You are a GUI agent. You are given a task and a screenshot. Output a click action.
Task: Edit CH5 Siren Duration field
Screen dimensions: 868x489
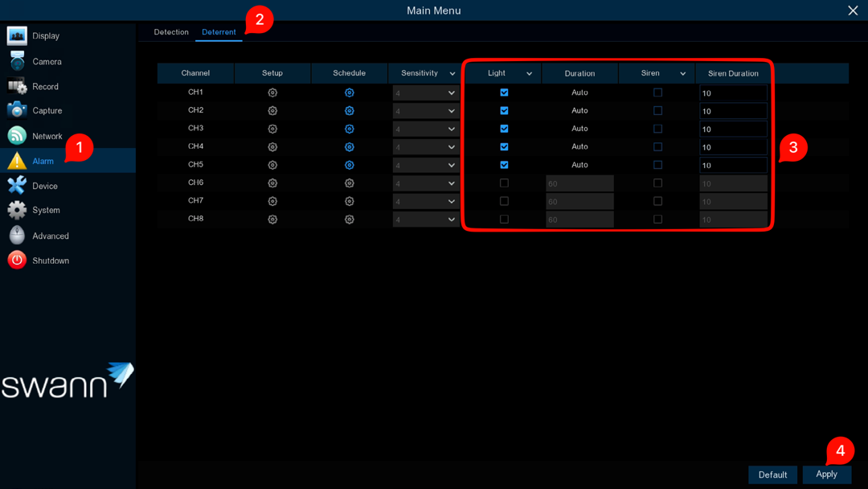coord(733,165)
